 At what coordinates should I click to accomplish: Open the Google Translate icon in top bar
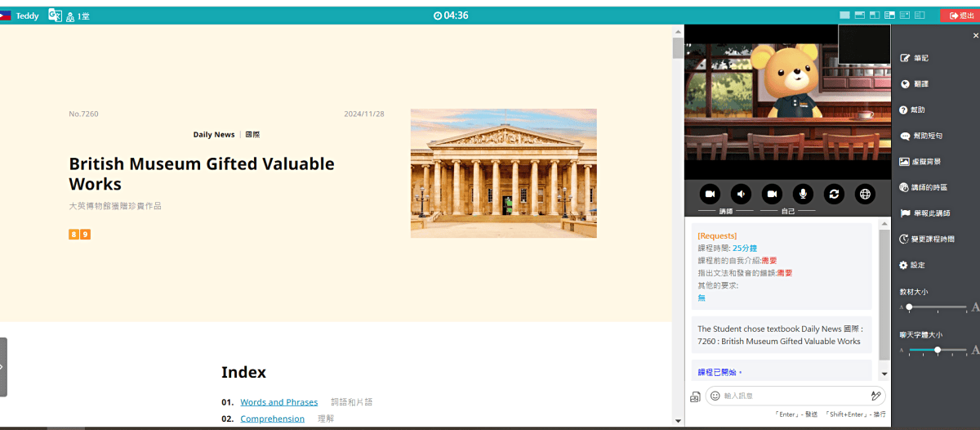pyautogui.click(x=55, y=16)
